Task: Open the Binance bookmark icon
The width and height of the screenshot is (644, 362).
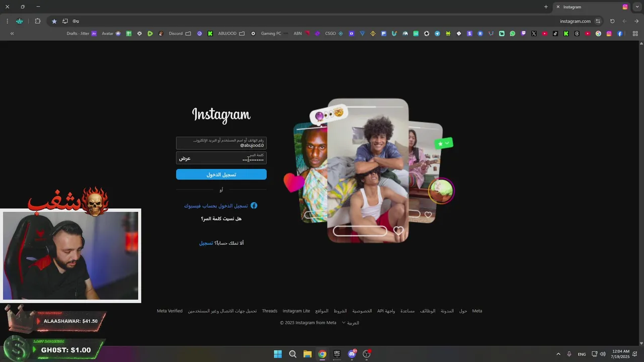Action: click(x=373, y=34)
